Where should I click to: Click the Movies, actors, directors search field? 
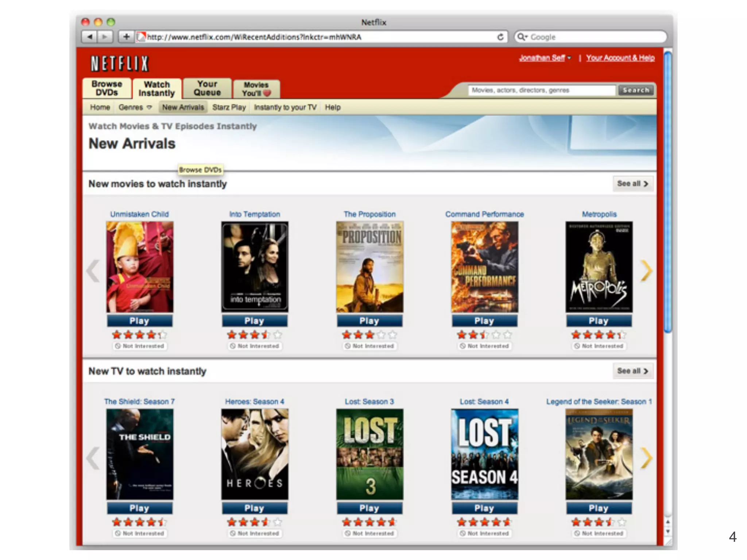[541, 90]
